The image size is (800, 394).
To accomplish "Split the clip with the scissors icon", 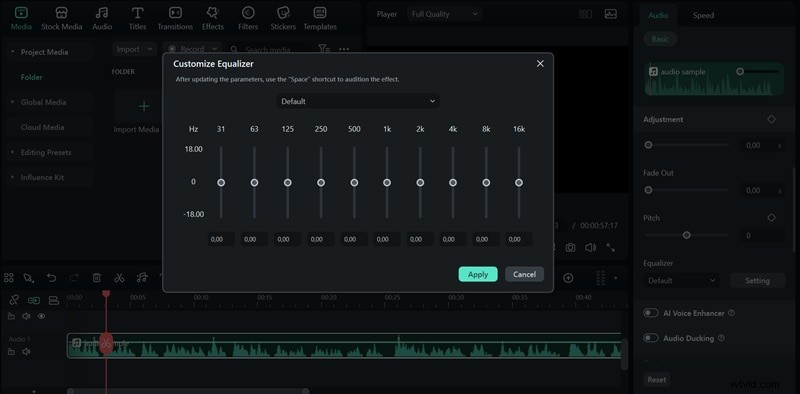I will [119, 278].
